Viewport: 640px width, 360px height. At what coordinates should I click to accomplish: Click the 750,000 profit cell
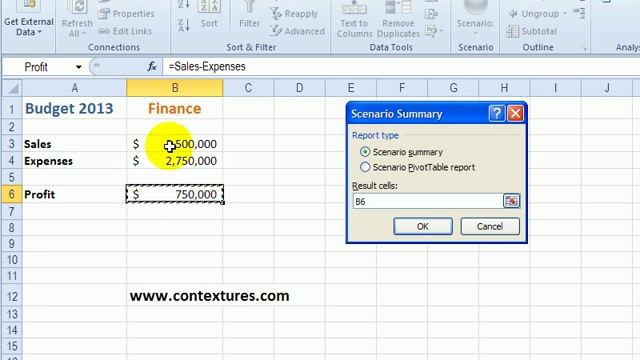click(175, 194)
